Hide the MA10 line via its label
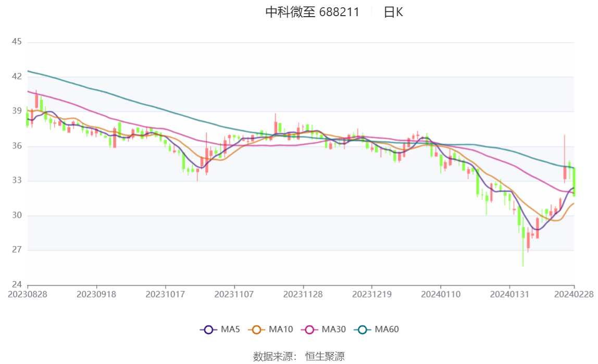Viewport: 598px width, 364px height. coord(281,329)
